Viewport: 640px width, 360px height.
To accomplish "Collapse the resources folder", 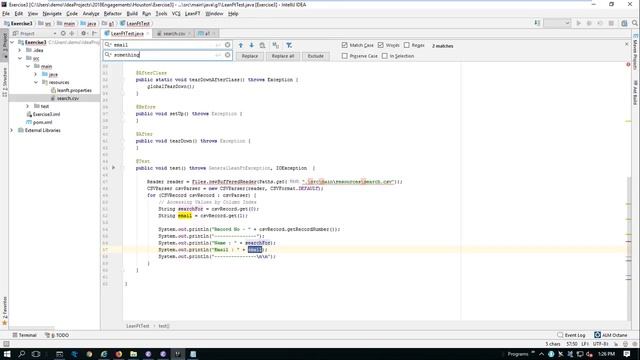I will [x=36, y=82].
